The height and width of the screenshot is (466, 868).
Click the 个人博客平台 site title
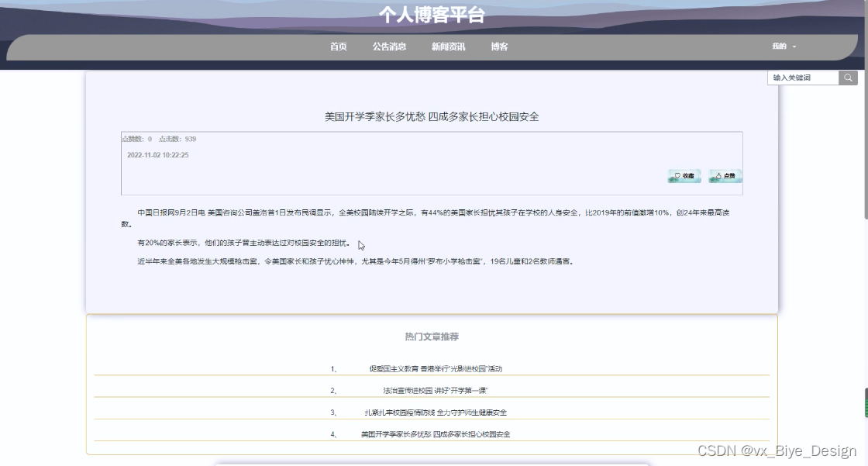[x=432, y=15]
